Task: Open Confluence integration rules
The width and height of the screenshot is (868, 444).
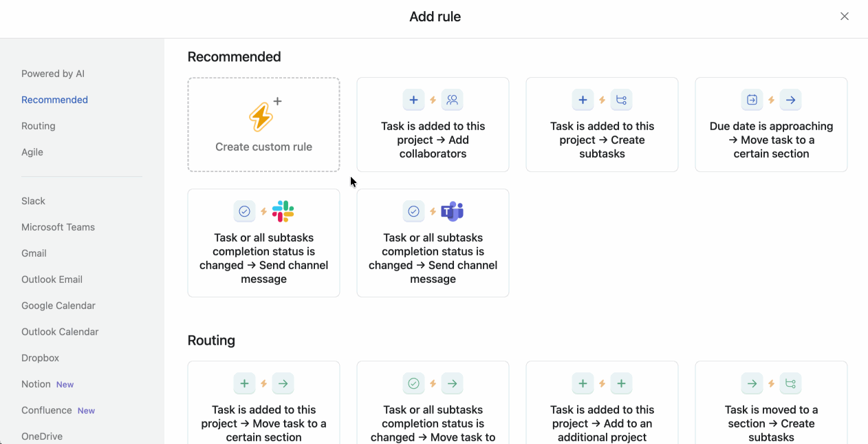Action: coord(47,410)
